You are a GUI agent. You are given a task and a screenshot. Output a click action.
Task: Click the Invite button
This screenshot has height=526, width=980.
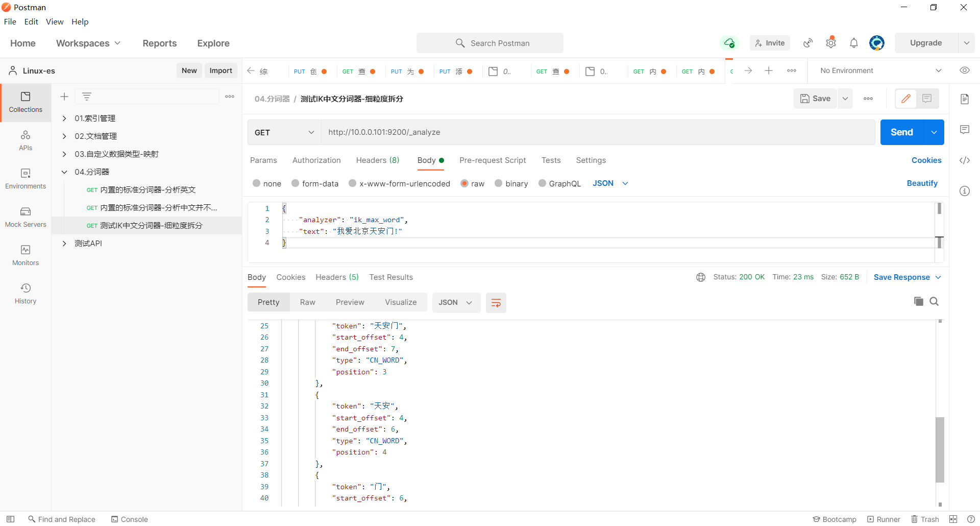click(x=770, y=43)
